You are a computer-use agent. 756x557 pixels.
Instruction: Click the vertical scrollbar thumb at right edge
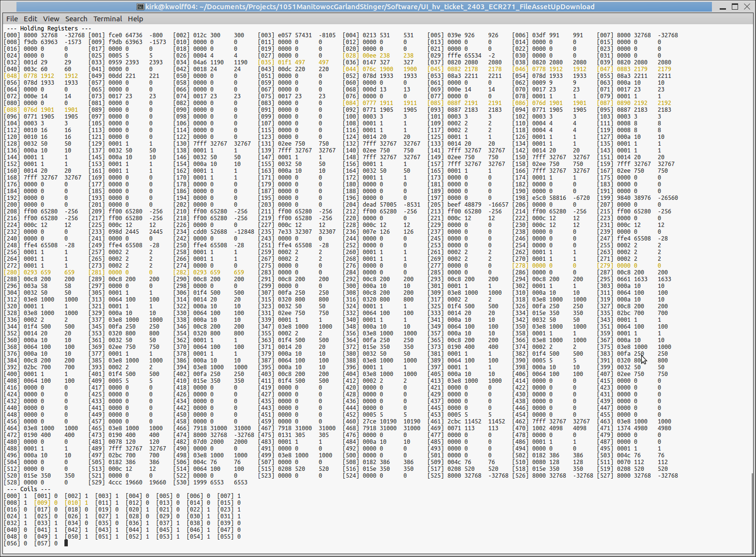(752, 513)
